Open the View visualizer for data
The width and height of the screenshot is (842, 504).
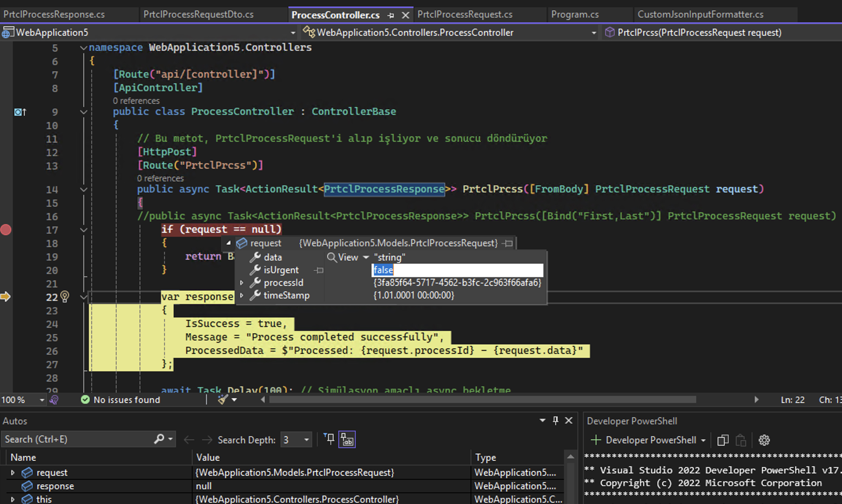coord(343,257)
